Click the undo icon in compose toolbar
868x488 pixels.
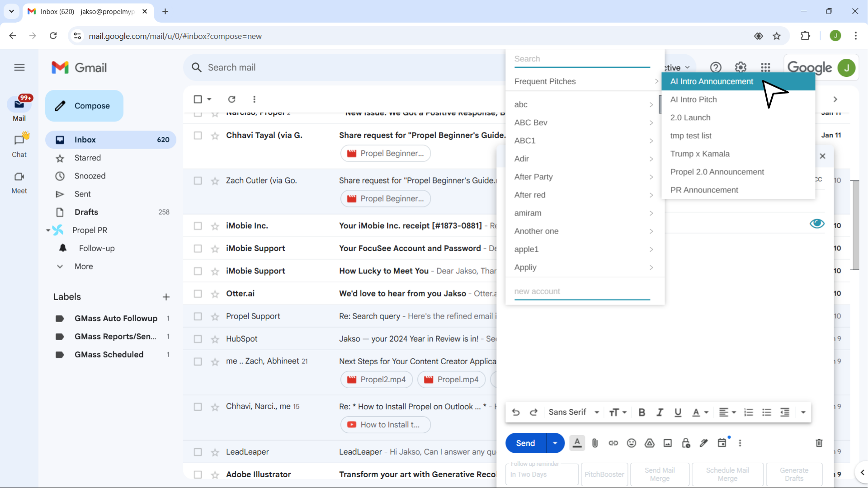pyautogui.click(x=516, y=412)
